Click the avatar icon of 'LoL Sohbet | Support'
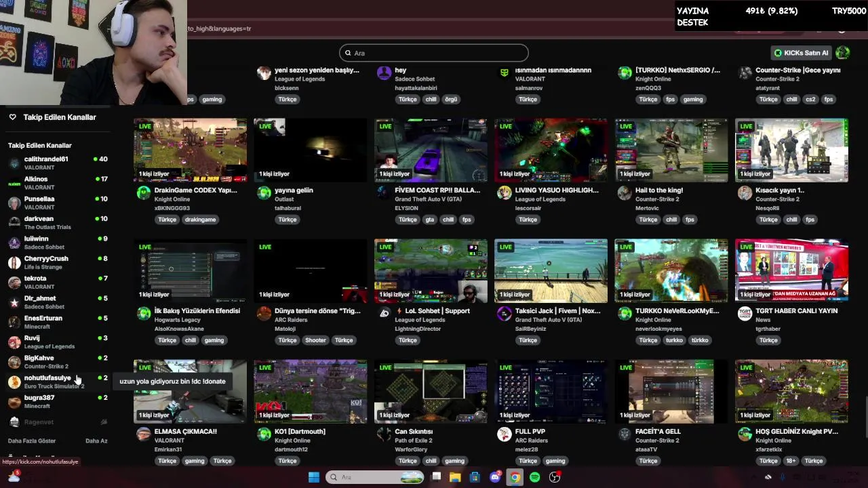 [384, 313]
